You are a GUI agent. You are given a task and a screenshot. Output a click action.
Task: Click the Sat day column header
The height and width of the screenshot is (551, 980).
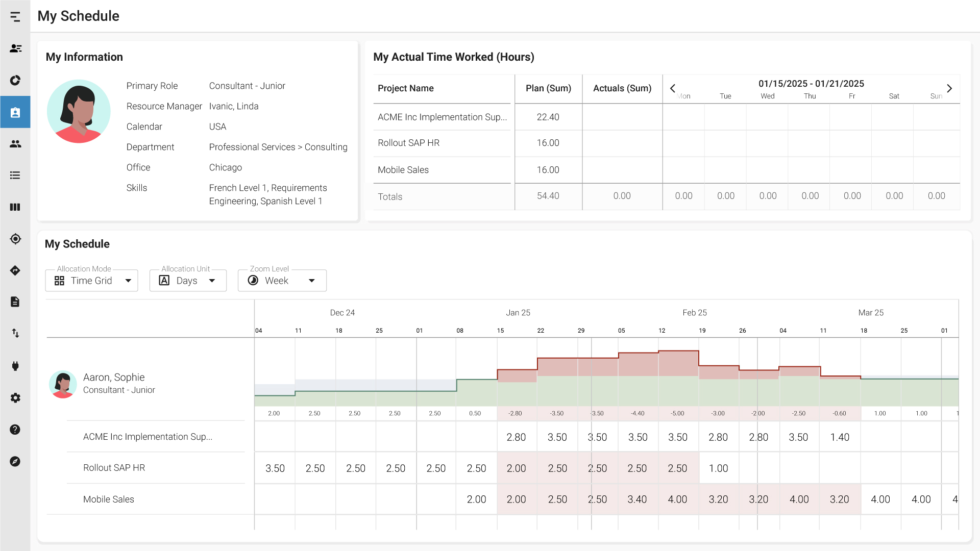tap(894, 96)
